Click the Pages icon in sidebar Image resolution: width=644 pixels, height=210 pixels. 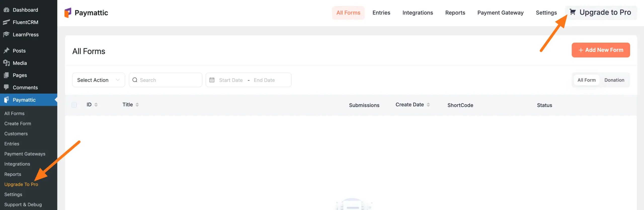(x=7, y=75)
